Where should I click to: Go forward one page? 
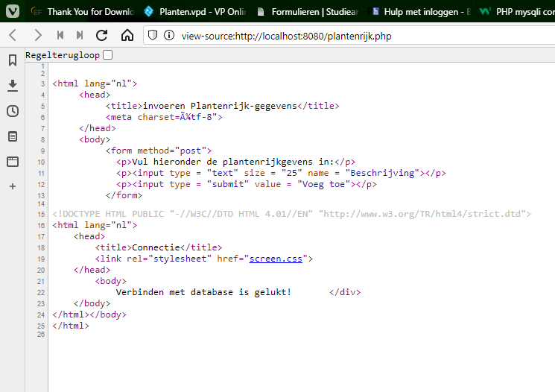(37, 35)
